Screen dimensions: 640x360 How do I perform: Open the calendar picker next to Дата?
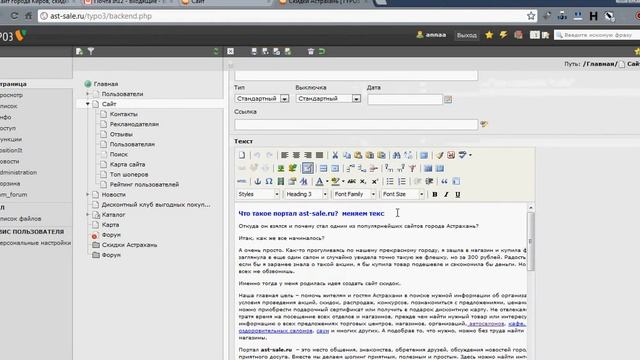click(448, 99)
